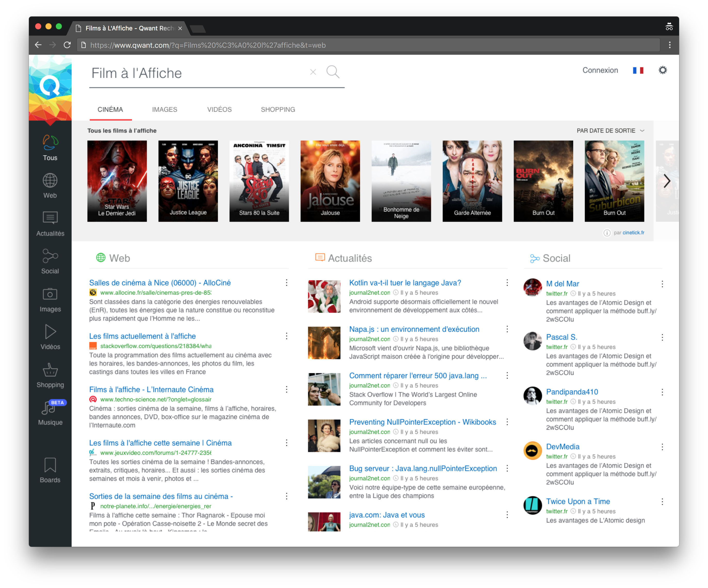The image size is (708, 588).
Task: Open Pandipanda410 social profile link
Action: (x=572, y=392)
